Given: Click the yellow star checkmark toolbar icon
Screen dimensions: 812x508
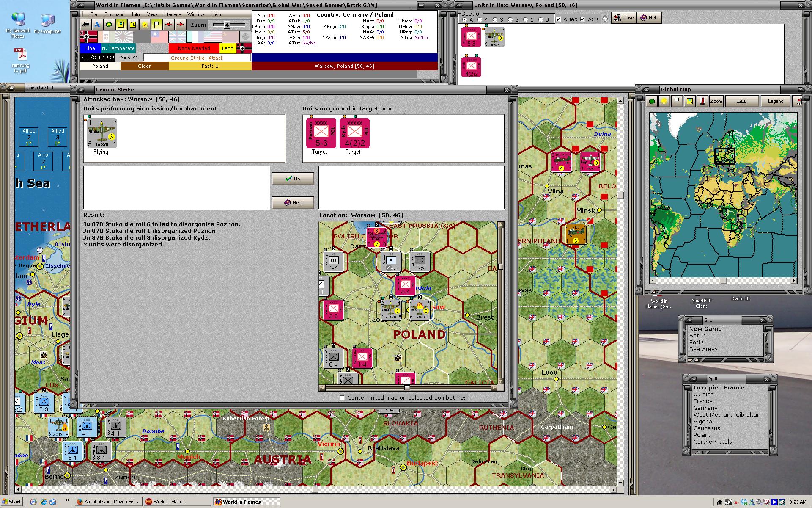Looking at the screenshot, I should 145,25.
